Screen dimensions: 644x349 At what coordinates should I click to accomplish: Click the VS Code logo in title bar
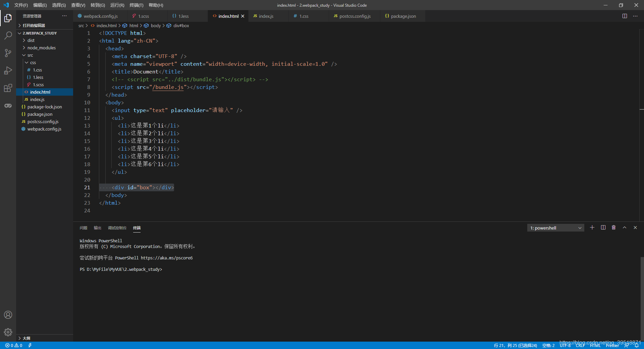click(x=6, y=5)
